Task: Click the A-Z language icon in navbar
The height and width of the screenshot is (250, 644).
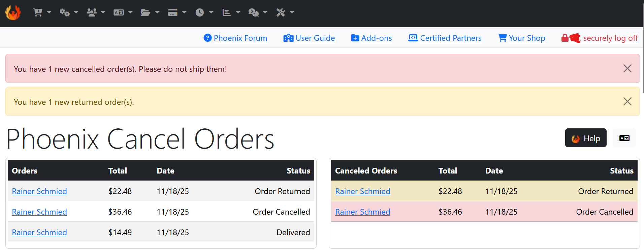Action: tap(123, 12)
